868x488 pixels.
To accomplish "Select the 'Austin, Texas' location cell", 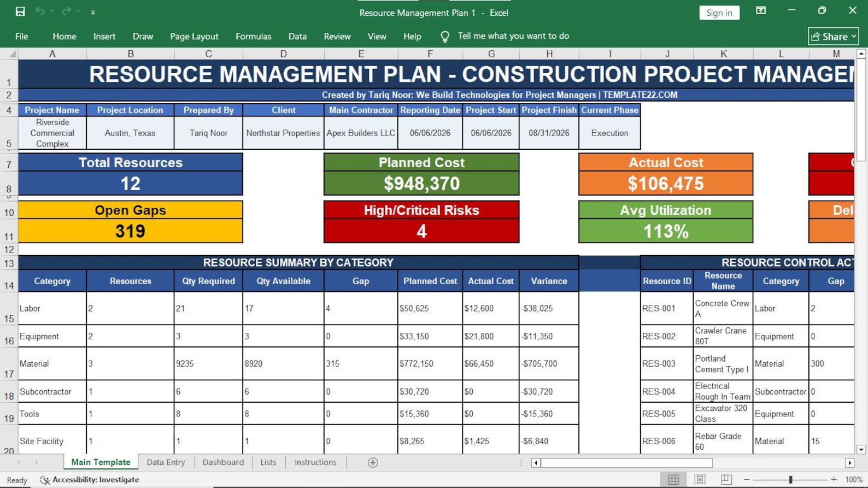I will pyautogui.click(x=130, y=133).
